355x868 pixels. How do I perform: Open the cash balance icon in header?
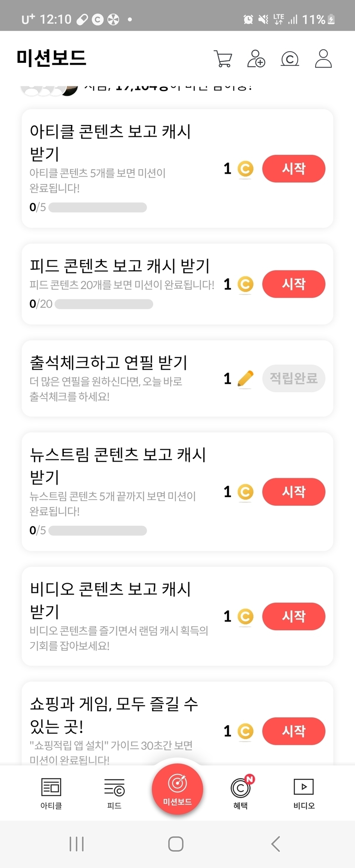tap(290, 59)
